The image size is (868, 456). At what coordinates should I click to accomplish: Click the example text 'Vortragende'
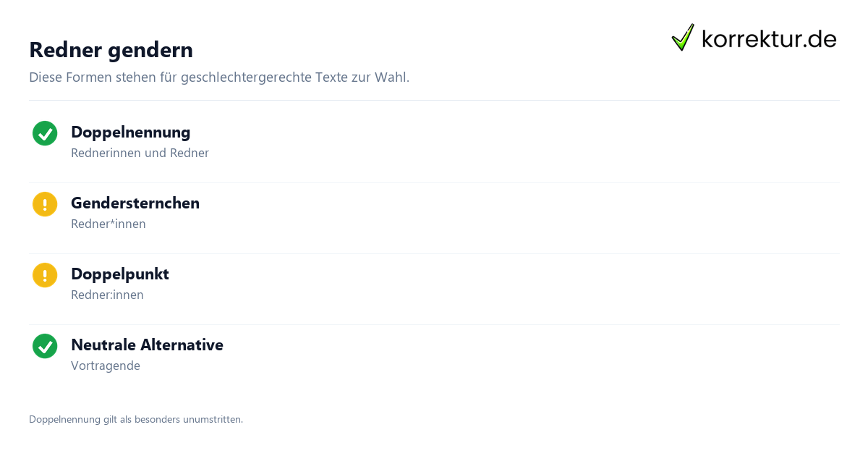106,366
